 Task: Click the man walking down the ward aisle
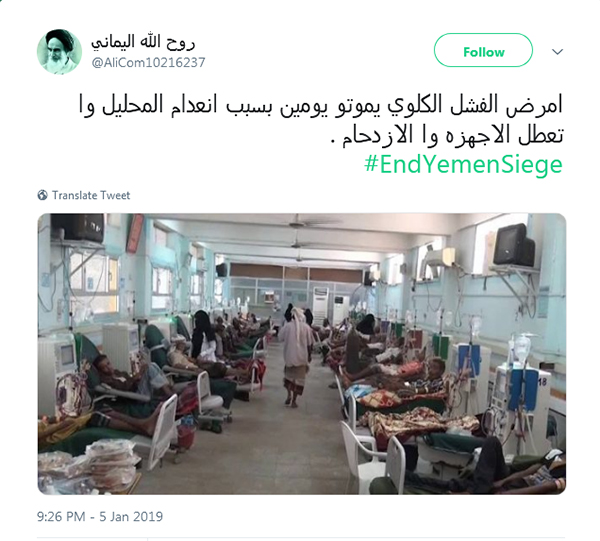295,356
